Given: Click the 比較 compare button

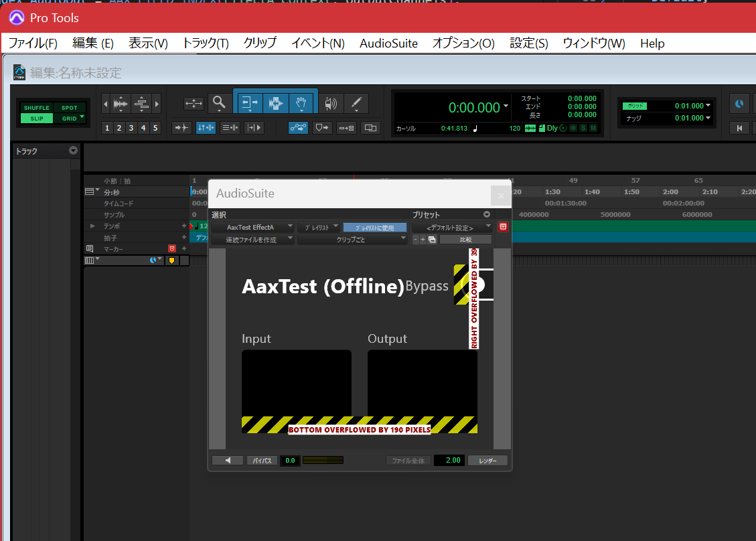Looking at the screenshot, I should coord(466,240).
